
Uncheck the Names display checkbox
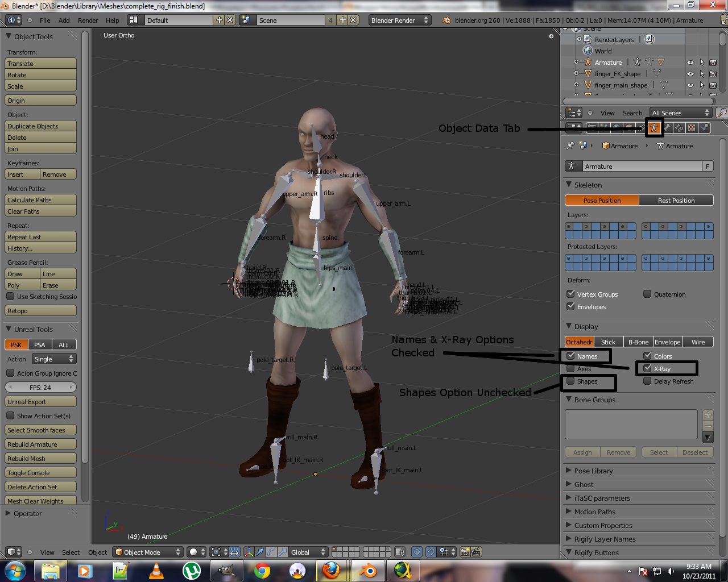[571, 356]
